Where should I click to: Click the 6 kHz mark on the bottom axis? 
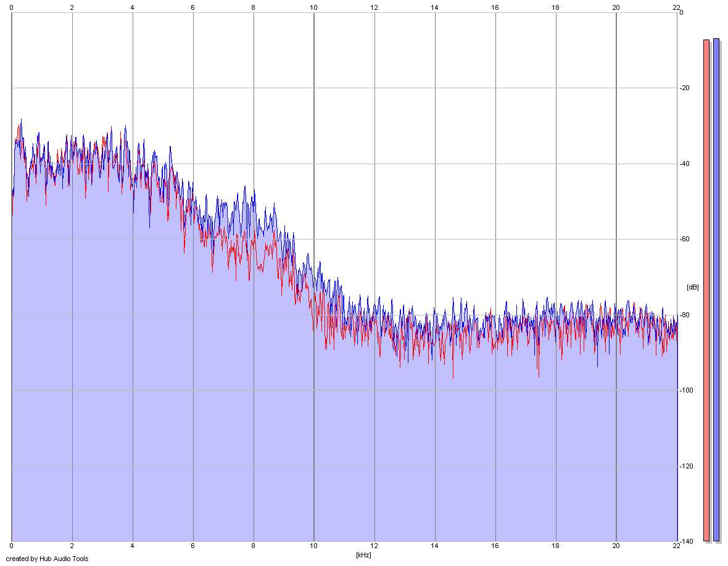(x=192, y=546)
